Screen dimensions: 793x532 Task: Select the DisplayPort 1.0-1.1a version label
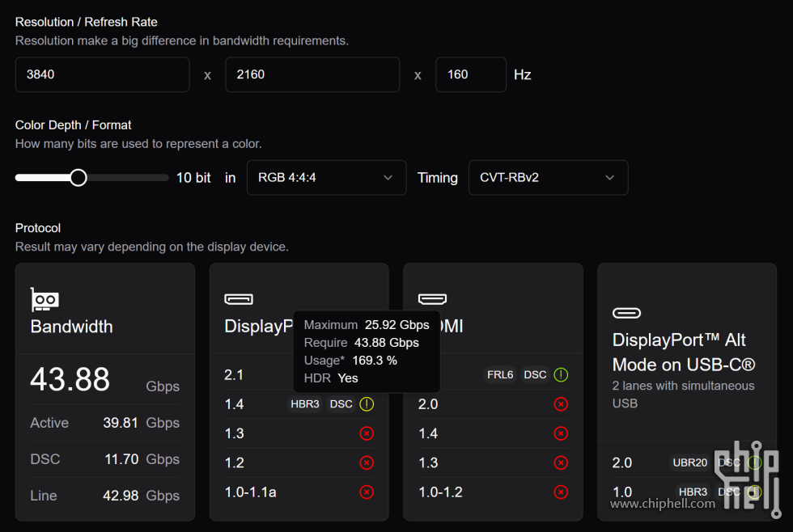point(250,492)
